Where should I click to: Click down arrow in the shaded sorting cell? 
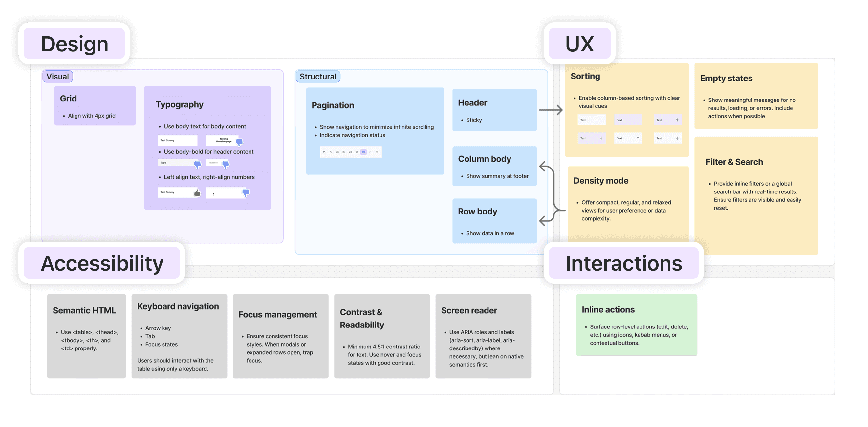[601, 138]
